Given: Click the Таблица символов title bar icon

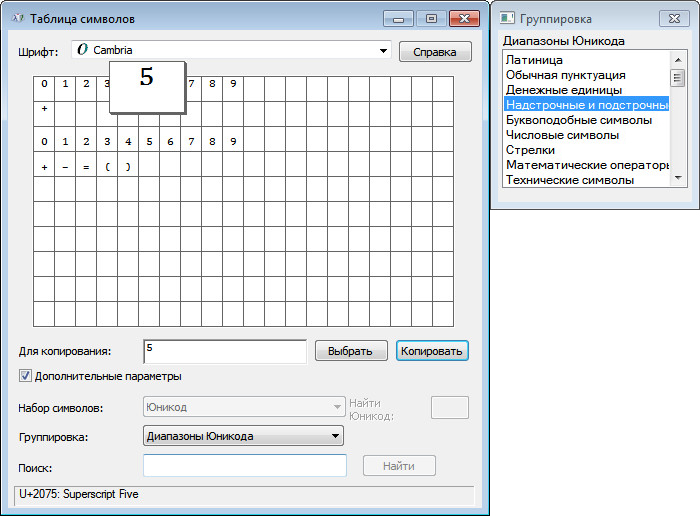Looking at the screenshot, I should (x=17, y=18).
